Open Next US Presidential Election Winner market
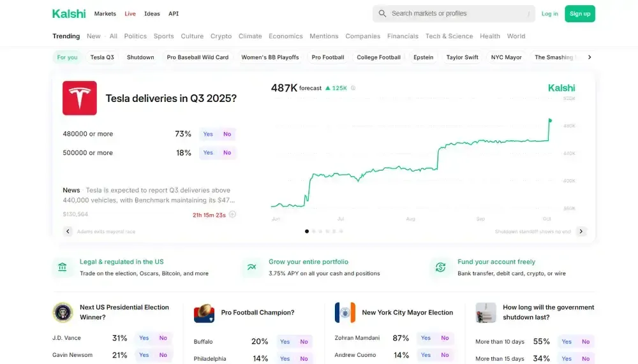The height and width of the screenshot is (364, 638). (x=124, y=312)
